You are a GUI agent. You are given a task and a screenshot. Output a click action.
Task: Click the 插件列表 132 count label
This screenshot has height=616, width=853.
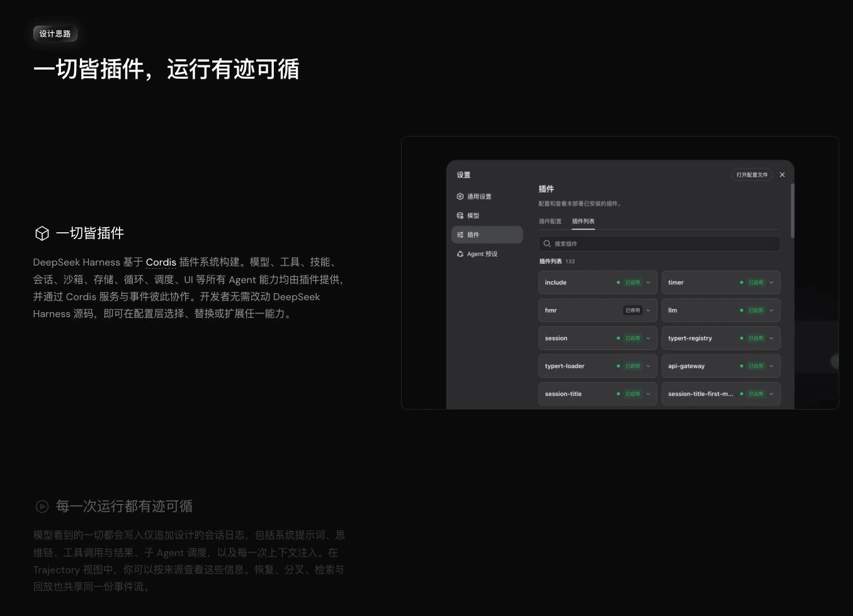click(557, 261)
